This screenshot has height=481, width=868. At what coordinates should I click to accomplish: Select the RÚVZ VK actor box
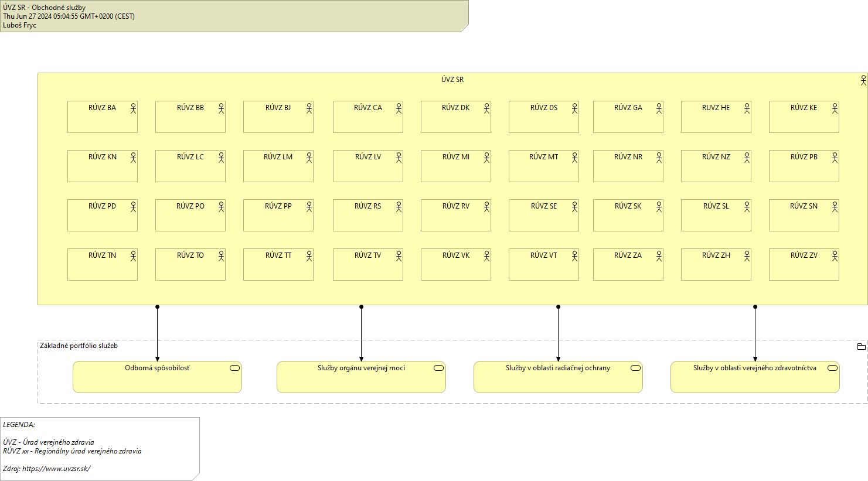456,265
